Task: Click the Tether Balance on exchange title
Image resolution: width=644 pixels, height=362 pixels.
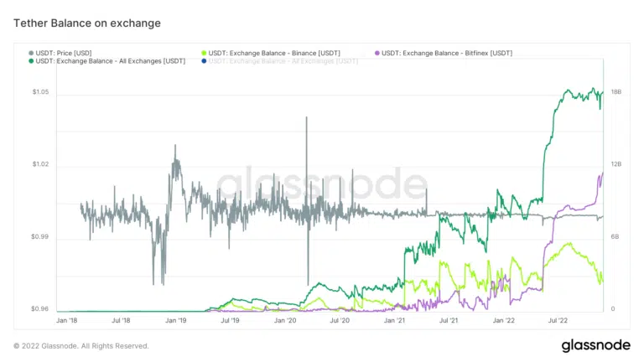Action: click(87, 23)
